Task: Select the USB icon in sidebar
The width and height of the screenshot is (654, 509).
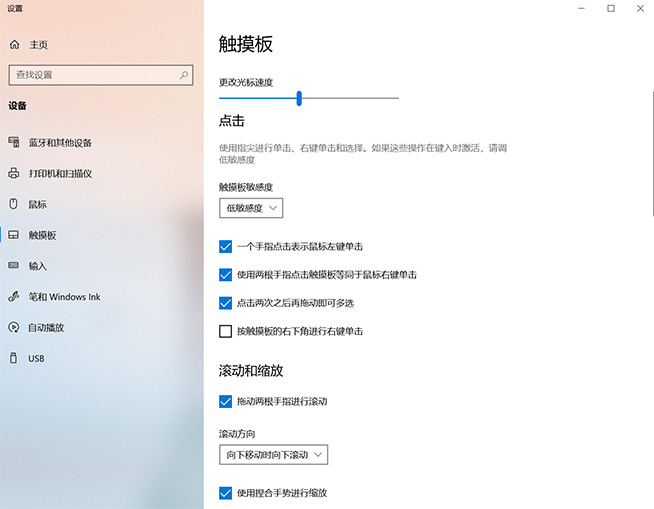Action: 14,358
